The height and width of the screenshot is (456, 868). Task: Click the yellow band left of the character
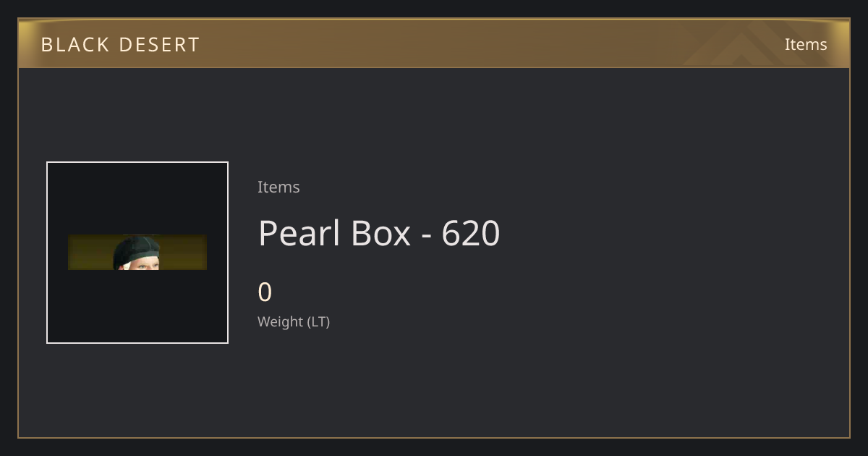pos(90,253)
